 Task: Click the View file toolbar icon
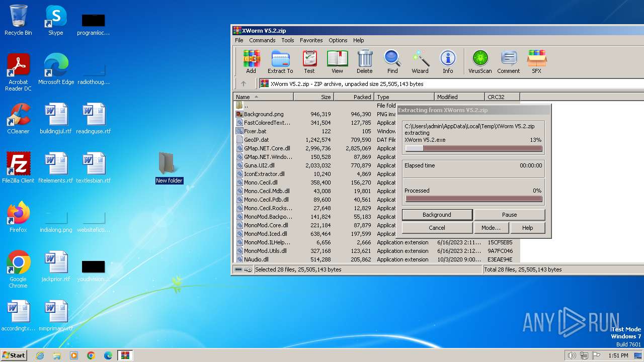[x=337, y=62]
